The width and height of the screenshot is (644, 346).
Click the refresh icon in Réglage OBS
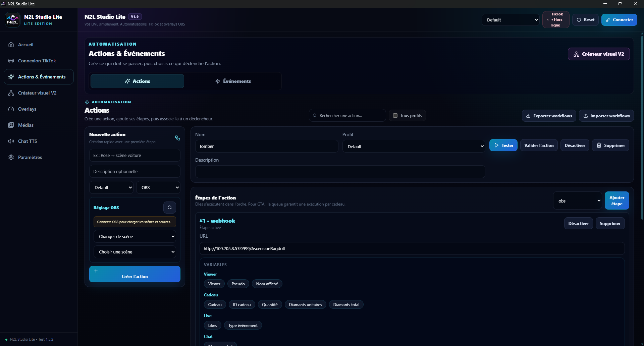(170, 208)
